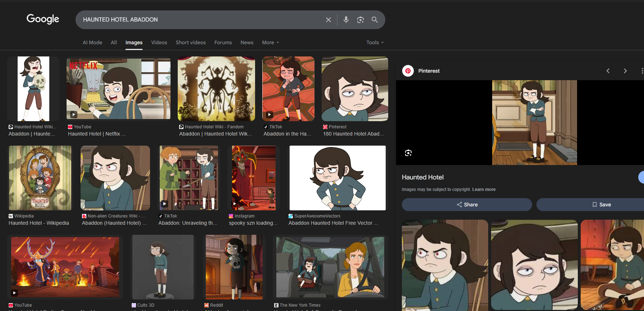Open the red-eyed related image below the Share button
Viewport: 644px width, 311px height.
445,265
